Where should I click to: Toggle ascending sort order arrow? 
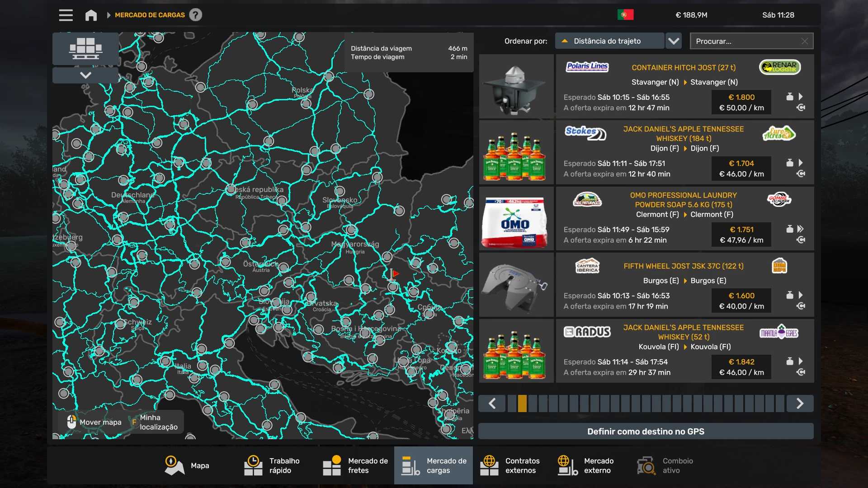point(564,41)
